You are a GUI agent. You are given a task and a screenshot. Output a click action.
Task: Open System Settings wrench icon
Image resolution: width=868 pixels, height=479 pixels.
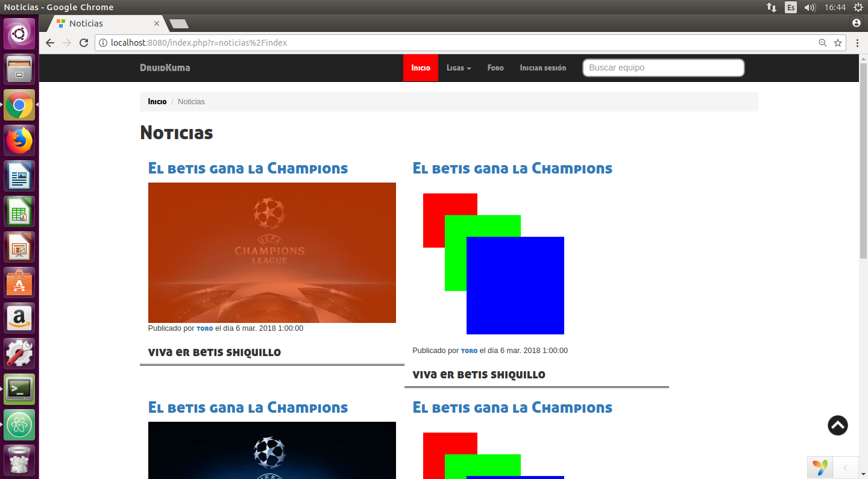pos(19,354)
